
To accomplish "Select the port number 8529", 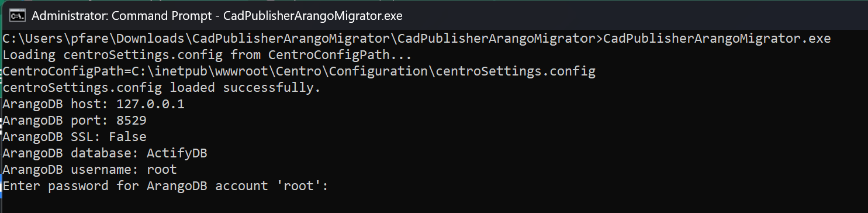I will click(132, 121).
